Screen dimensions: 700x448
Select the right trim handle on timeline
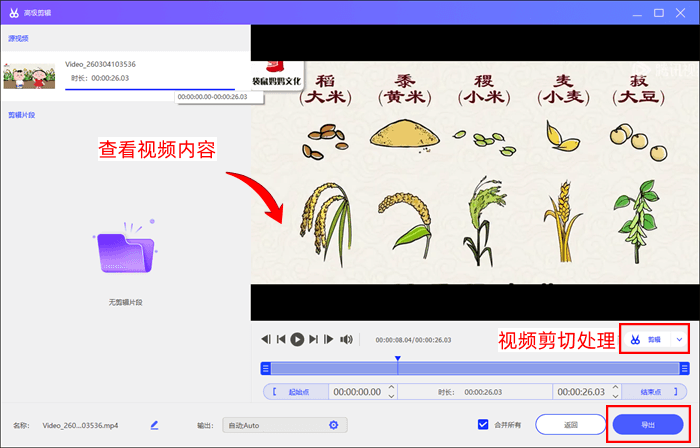(x=684, y=369)
